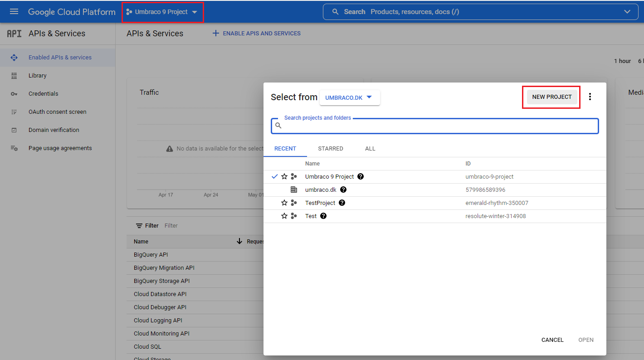The width and height of the screenshot is (644, 360).
Task: Click the magnifier icon in the project search field
Action: coord(278,126)
